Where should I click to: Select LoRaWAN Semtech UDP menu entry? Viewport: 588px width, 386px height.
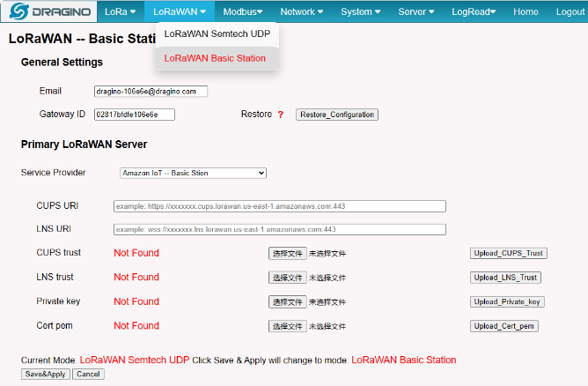pyautogui.click(x=217, y=33)
